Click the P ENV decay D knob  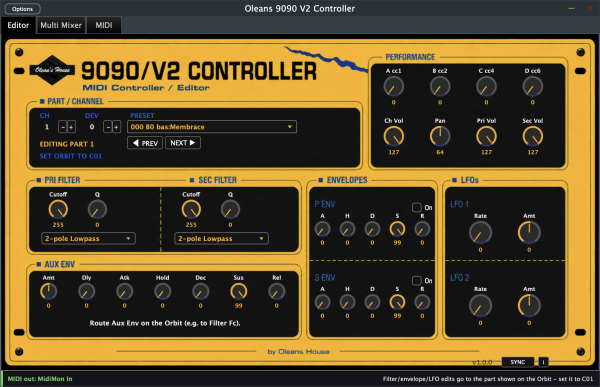click(x=372, y=229)
